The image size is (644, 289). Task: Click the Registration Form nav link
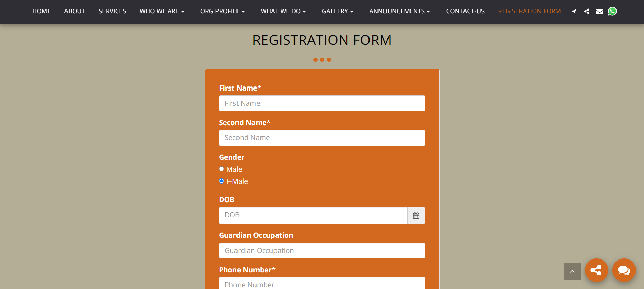coord(529,11)
